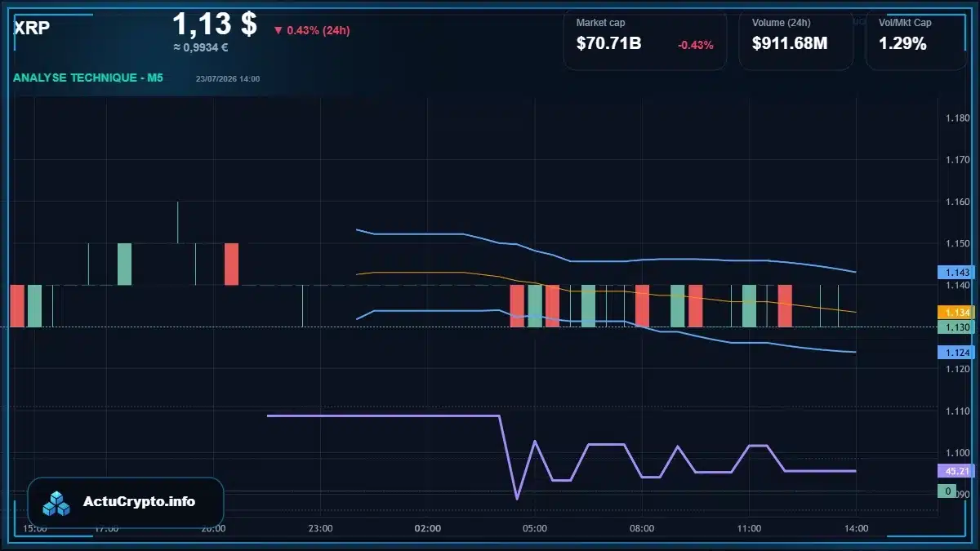The image size is (980, 551).
Task: Click the blue 1.143 upper band price tag
Action: [x=955, y=272]
